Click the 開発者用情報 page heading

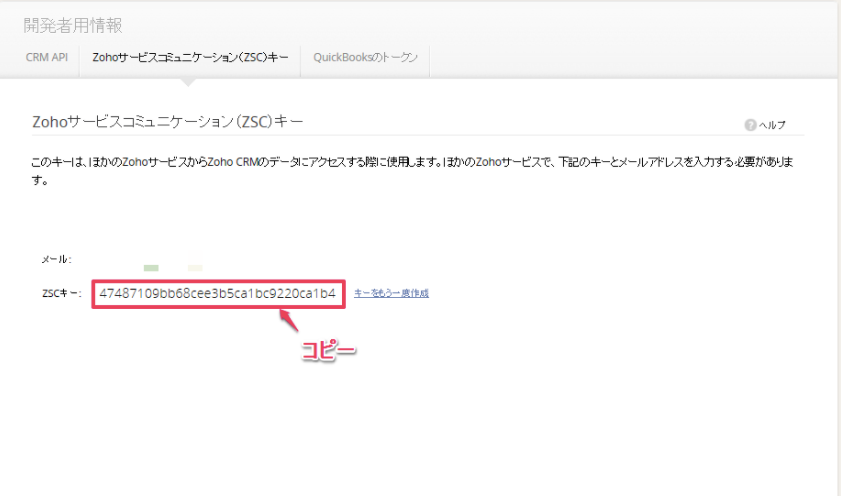point(73,25)
